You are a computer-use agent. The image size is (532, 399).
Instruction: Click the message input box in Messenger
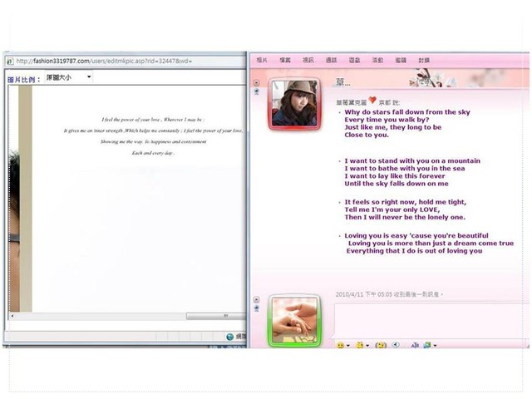(431, 321)
